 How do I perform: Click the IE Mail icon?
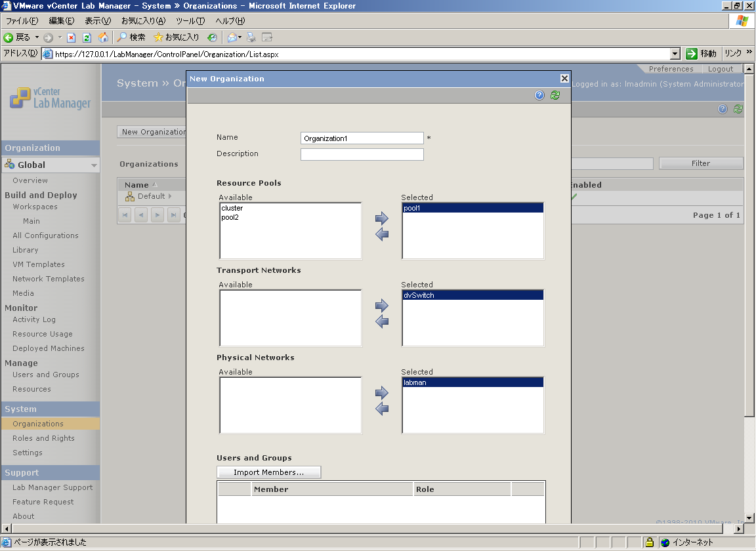click(x=232, y=37)
